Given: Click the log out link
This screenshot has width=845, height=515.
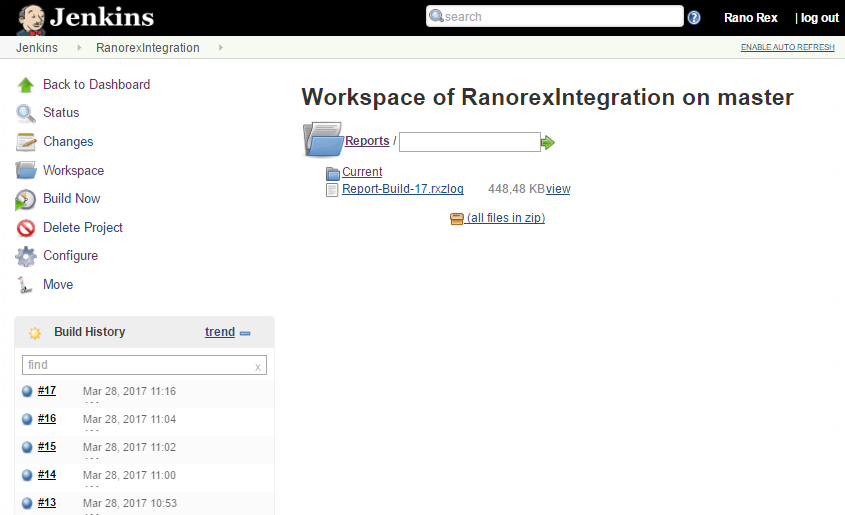Looking at the screenshot, I should click(820, 18).
